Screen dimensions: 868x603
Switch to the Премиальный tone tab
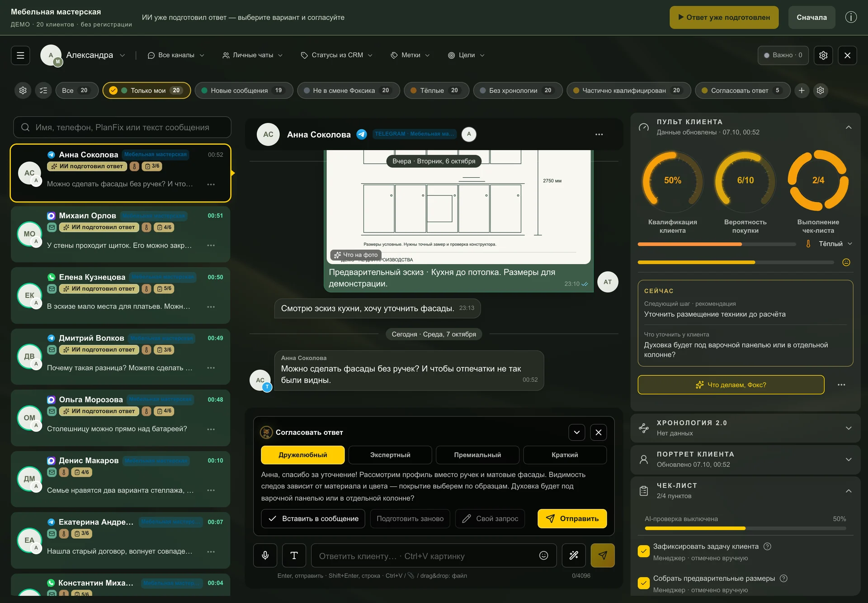point(477,455)
